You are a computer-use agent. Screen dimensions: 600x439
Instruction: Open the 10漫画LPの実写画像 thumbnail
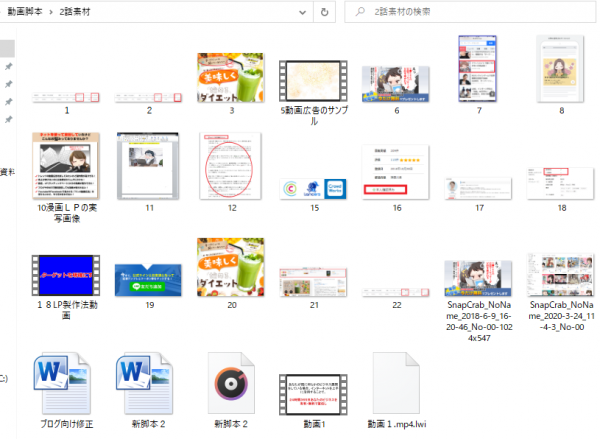[66, 165]
